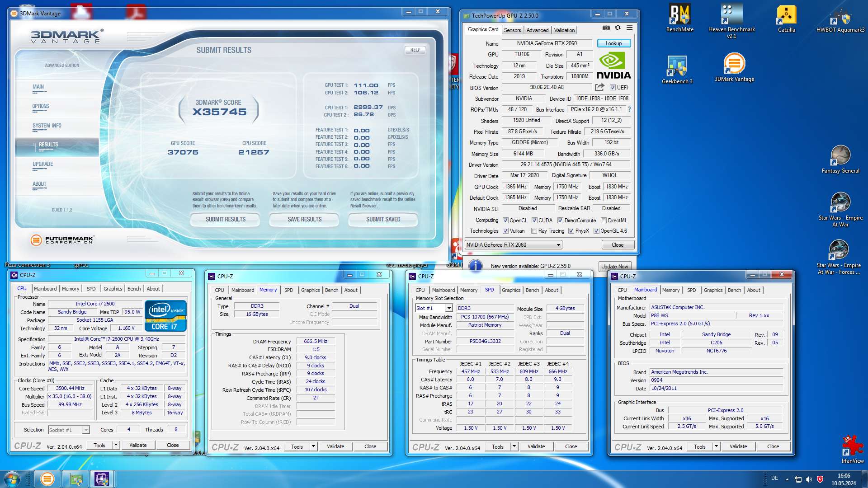Open Bench tab in the CPU-Z CPU window
This screenshot has height=488, width=868.
(134, 289)
